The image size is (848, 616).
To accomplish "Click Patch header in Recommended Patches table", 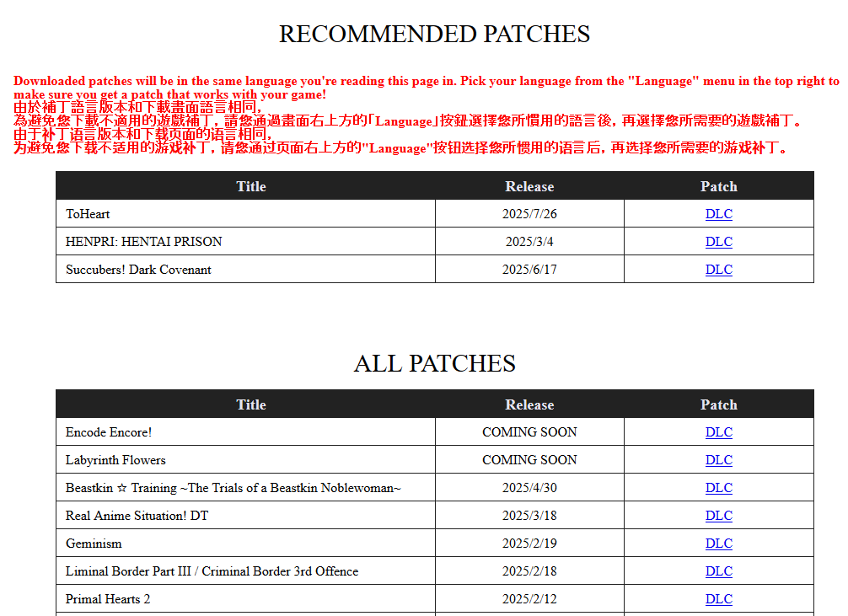I will [x=719, y=186].
